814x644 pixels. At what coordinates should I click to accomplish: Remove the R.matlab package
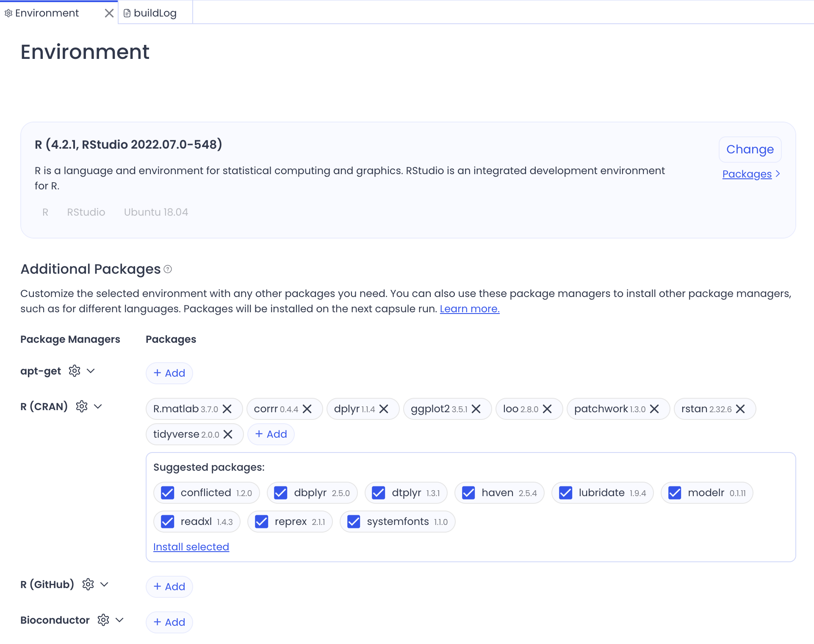tap(227, 409)
